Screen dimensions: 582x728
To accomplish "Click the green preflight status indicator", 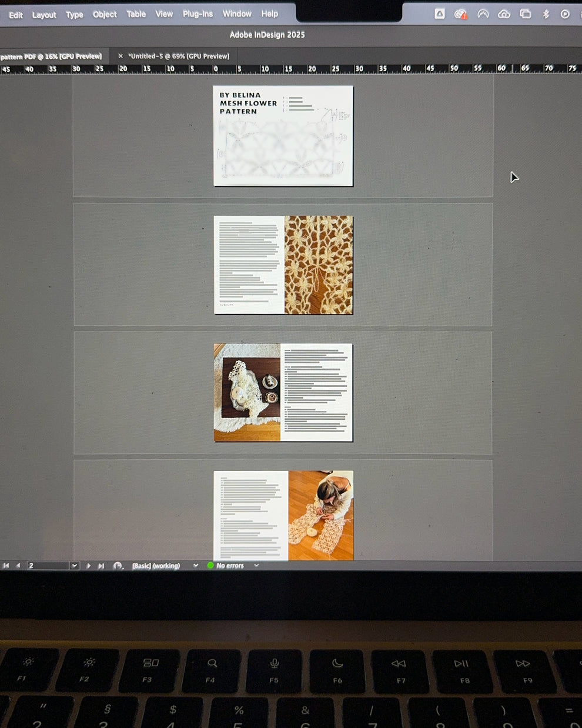I will [x=210, y=566].
